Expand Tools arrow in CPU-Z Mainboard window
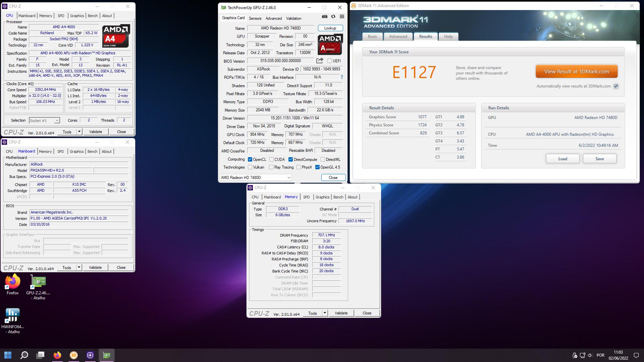This screenshot has height=362, width=644. [79, 267]
